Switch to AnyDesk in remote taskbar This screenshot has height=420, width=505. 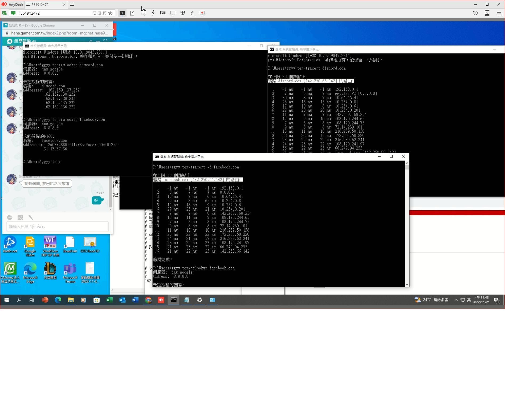pos(161,300)
